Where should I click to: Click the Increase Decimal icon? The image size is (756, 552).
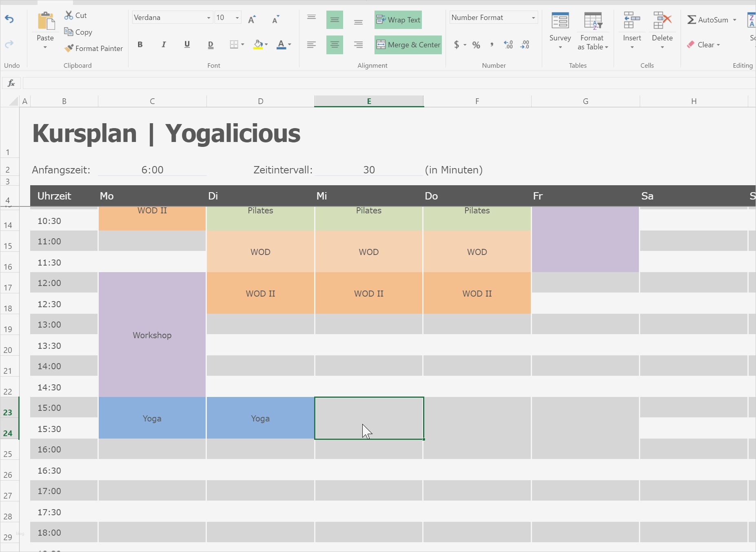[x=508, y=45]
